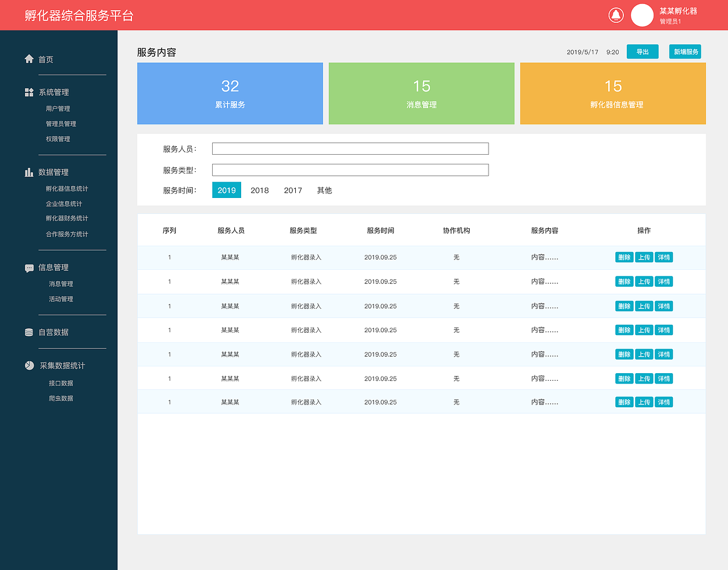Click the 信息管理 section label
Viewport: 728px width, 570px height.
[x=53, y=267]
